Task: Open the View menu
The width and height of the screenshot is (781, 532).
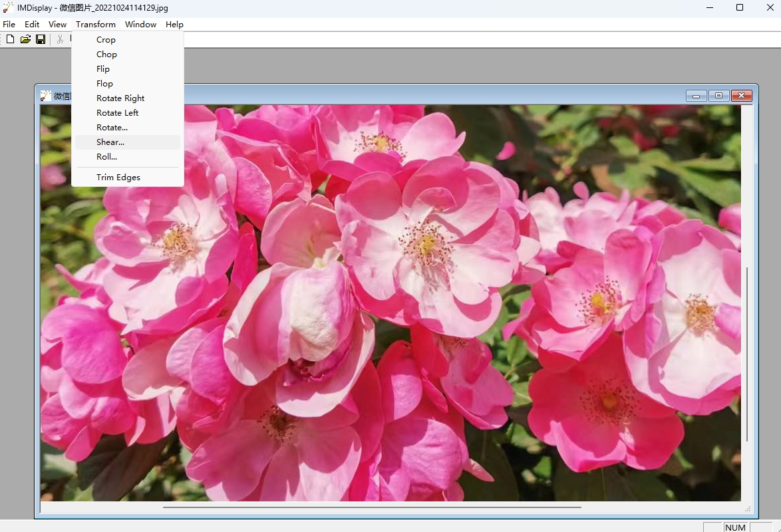Action: [57, 24]
